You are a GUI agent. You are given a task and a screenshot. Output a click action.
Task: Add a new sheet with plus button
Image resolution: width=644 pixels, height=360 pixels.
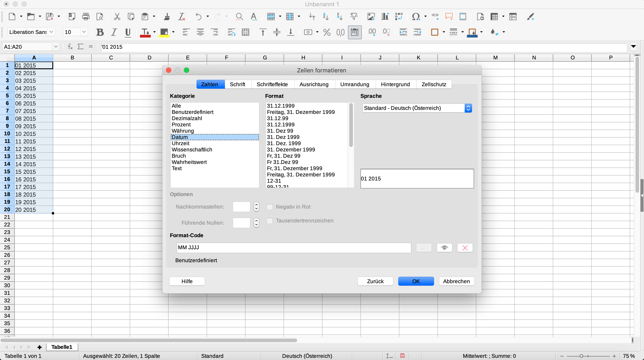coord(39,347)
